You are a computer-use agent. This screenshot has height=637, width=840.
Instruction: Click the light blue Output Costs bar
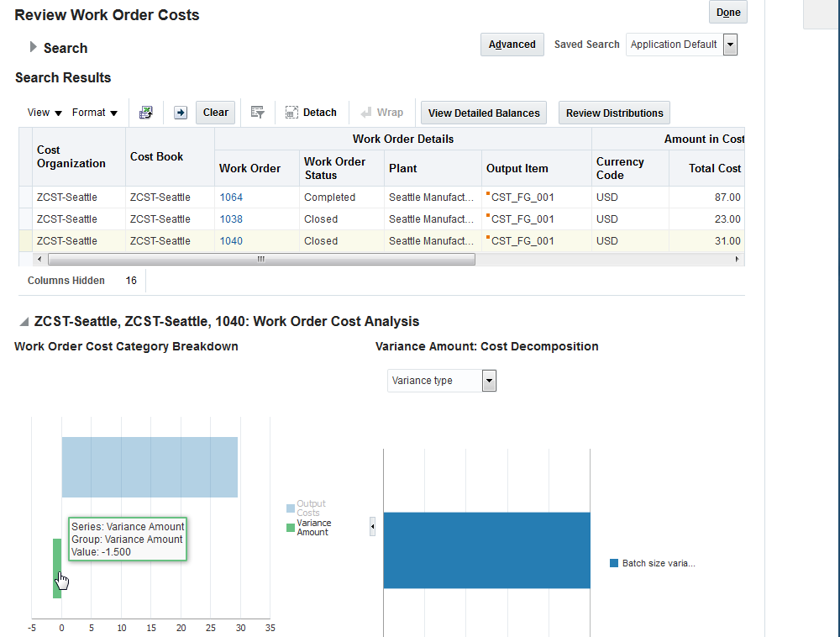[x=150, y=466]
